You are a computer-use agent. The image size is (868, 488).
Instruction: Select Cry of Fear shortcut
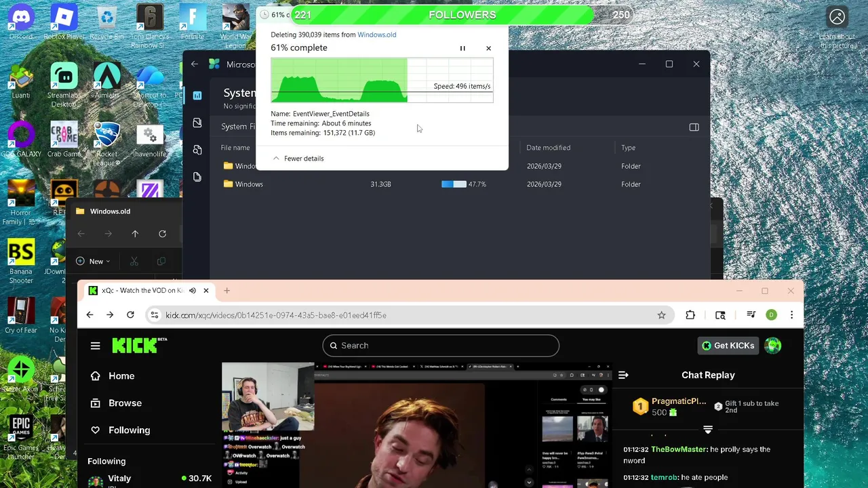point(21,316)
